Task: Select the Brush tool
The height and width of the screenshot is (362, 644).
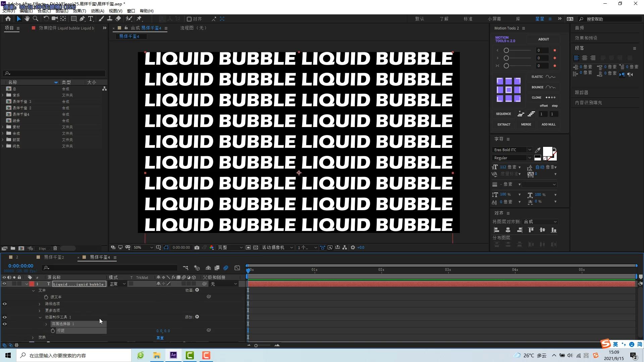Action: pyautogui.click(x=101, y=19)
